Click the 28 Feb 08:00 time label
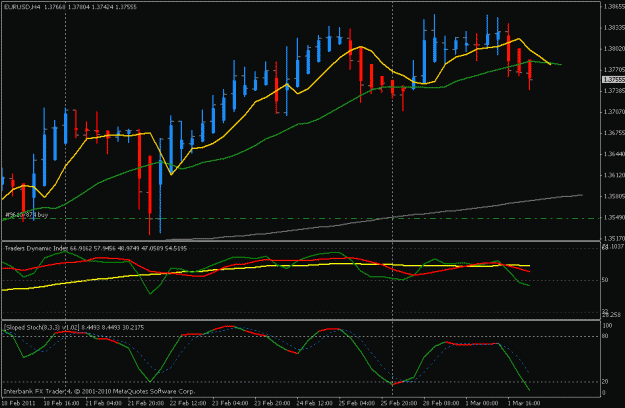This screenshot has width=625, height=408. point(441,403)
